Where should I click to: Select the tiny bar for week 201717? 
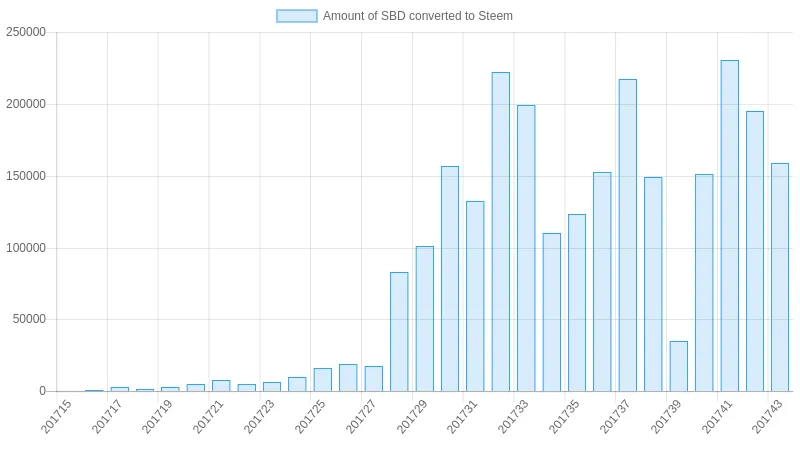coord(119,390)
